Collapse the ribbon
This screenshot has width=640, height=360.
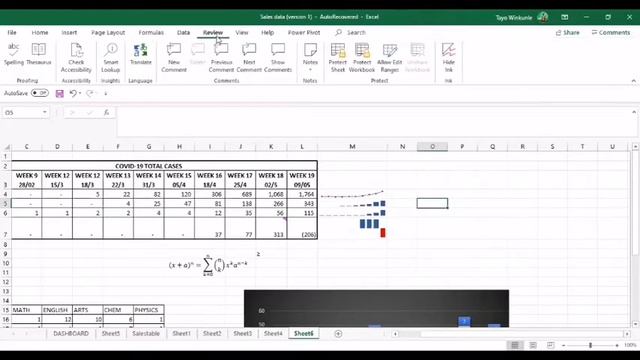click(633, 81)
